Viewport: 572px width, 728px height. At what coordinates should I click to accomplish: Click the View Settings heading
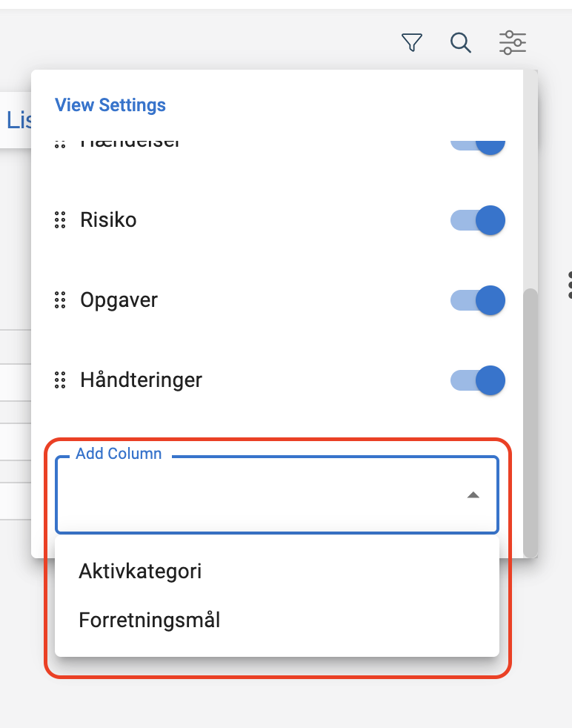pos(110,105)
